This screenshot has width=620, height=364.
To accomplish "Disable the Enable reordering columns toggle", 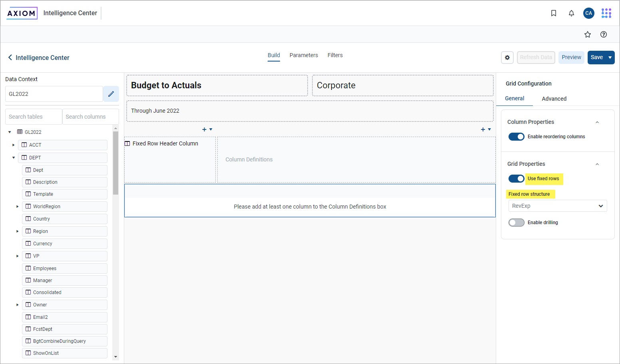I will point(516,137).
